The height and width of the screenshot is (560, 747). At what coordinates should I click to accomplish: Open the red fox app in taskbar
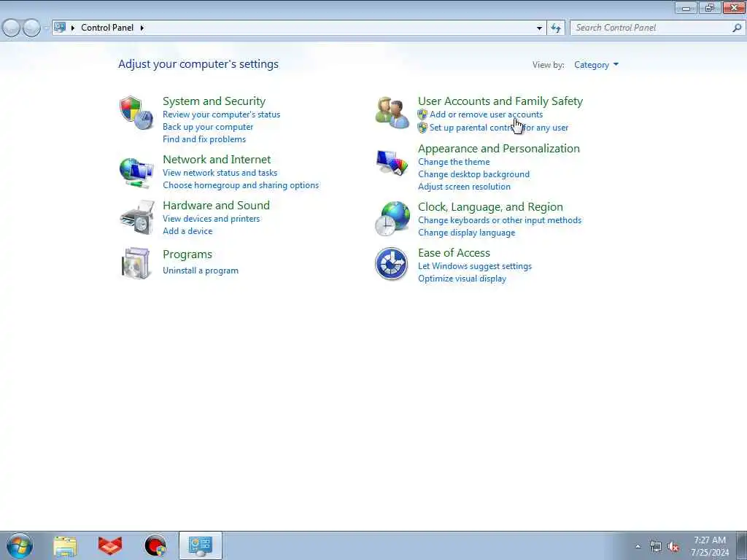[x=110, y=545]
